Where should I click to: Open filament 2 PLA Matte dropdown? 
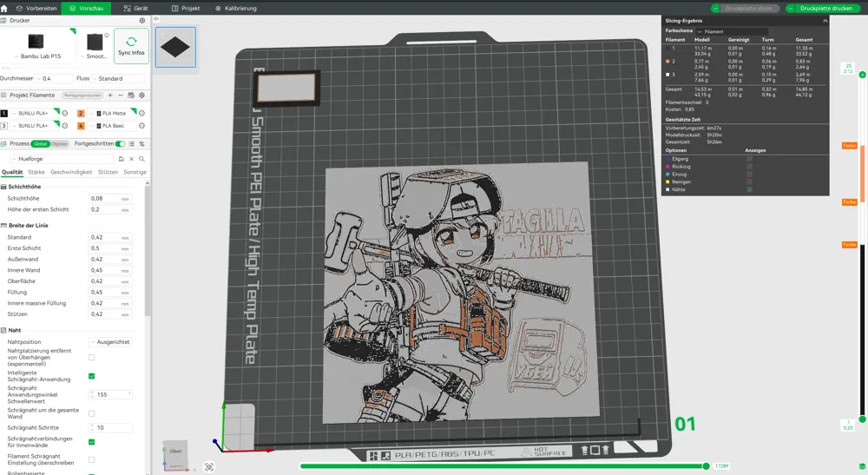(111, 114)
